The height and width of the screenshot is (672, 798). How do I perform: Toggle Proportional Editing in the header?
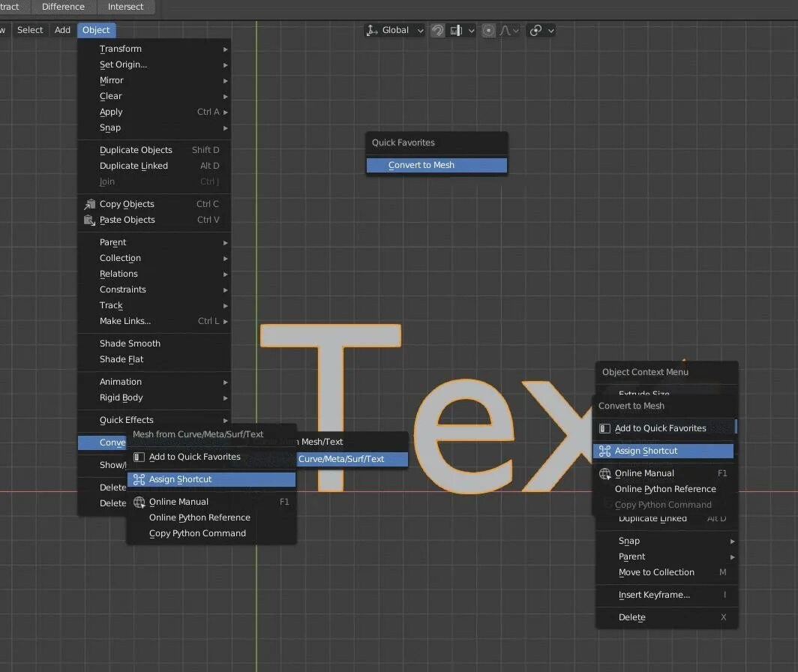pyautogui.click(x=489, y=31)
